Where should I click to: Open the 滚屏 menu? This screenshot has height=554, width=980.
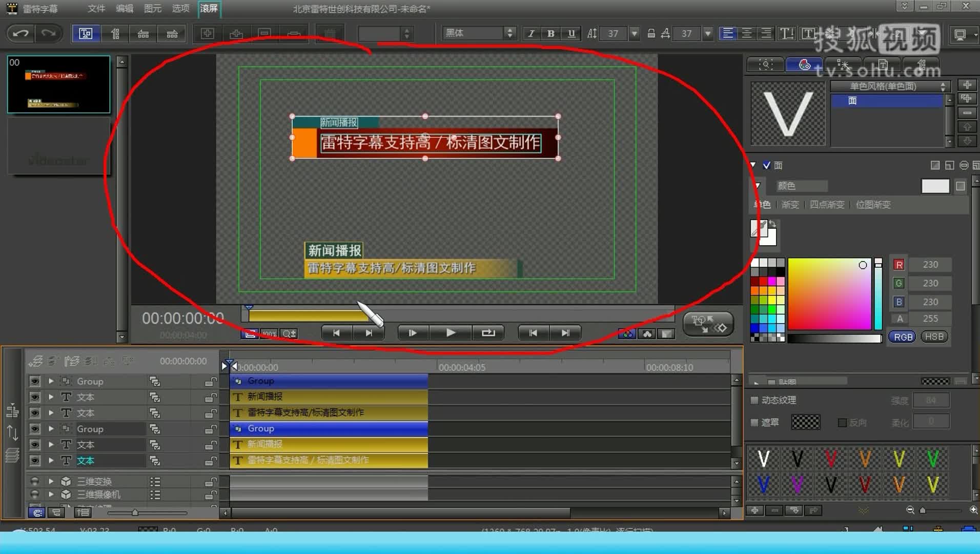pyautogui.click(x=209, y=9)
